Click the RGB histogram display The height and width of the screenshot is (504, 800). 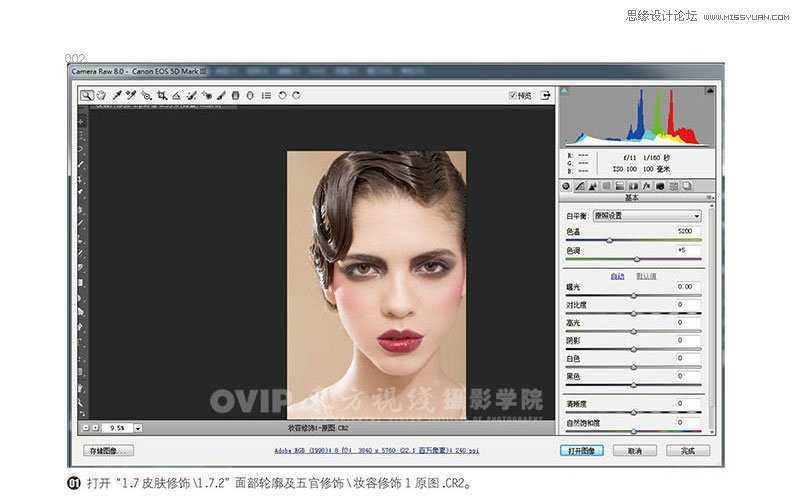[637, 117]
